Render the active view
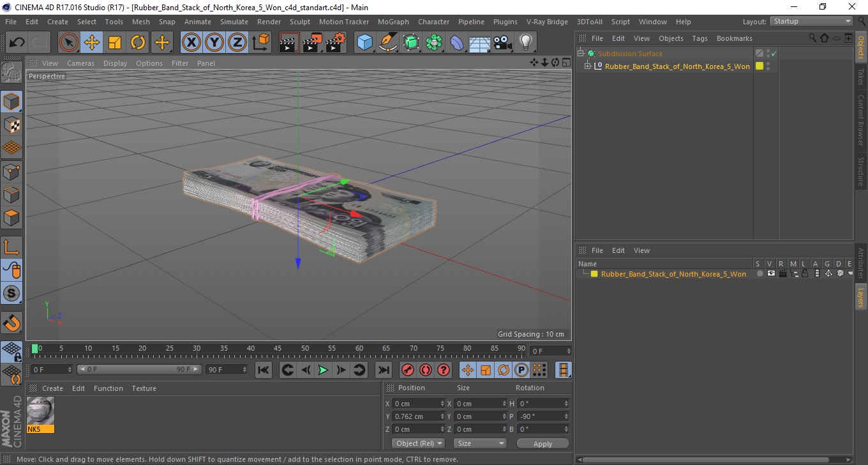The width and height of the screenshot is (868, 465). pyautogui.click(x=289, y=43)
